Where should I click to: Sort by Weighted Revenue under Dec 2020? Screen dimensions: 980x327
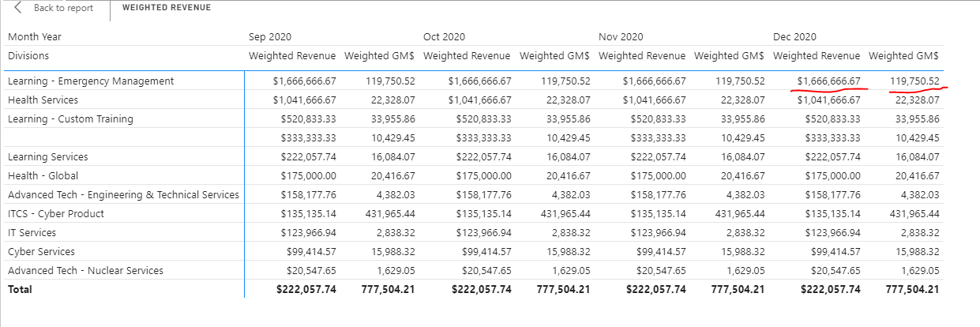pos(817,56)
